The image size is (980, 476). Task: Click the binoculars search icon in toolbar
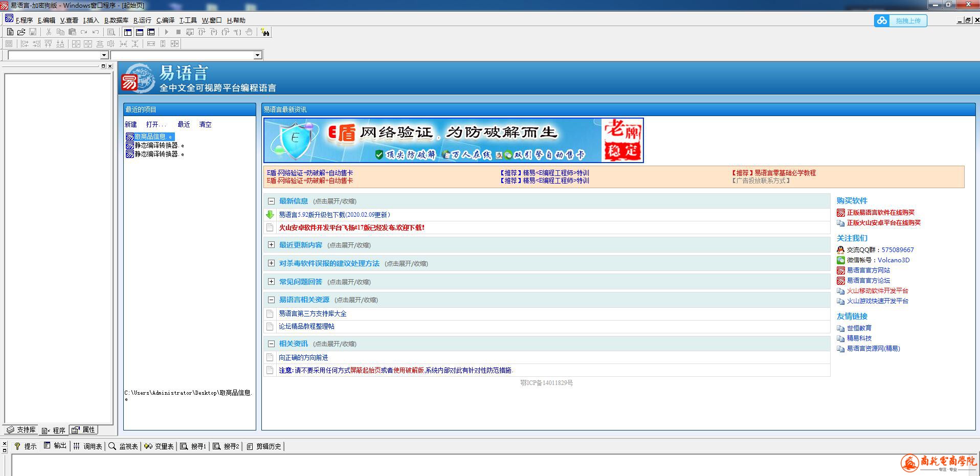(265, 32)
